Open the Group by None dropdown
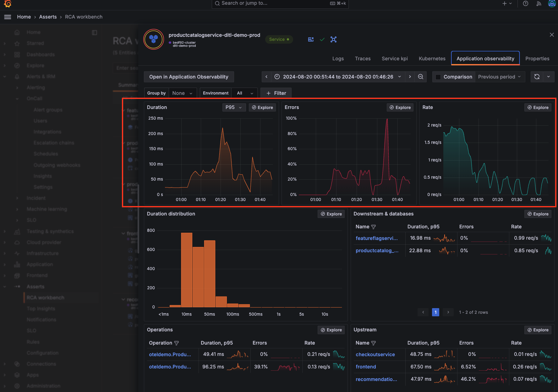 pyautogui.click(x=183, y=93)
